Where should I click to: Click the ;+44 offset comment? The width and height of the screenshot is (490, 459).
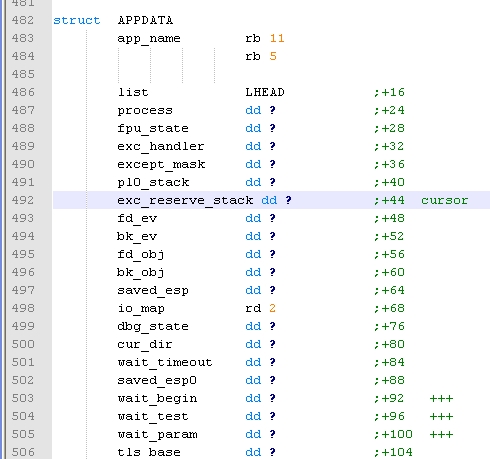point(389,200)
